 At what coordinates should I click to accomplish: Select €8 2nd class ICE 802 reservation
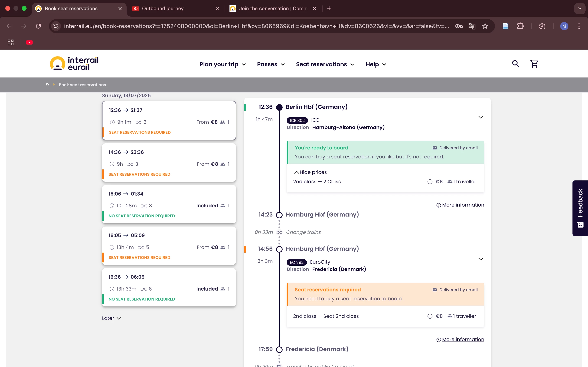tap(430, 181)
